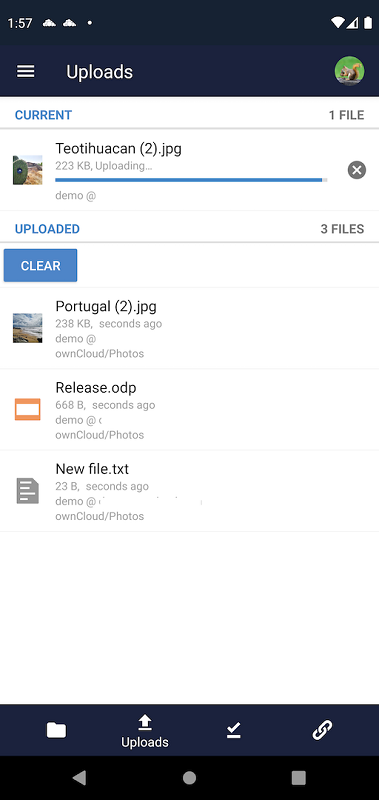Tap the squirrel account avatar

(x=349, y=71)
